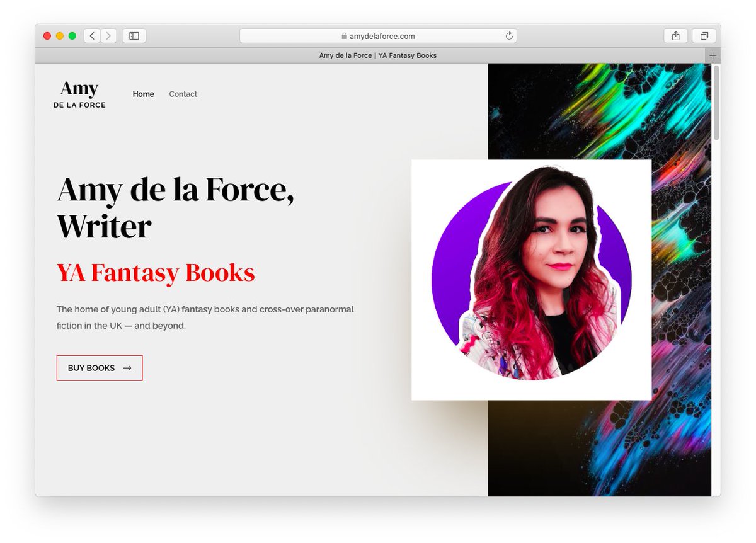
Task: Open the Share menu icon
Action: coord(676,36)
